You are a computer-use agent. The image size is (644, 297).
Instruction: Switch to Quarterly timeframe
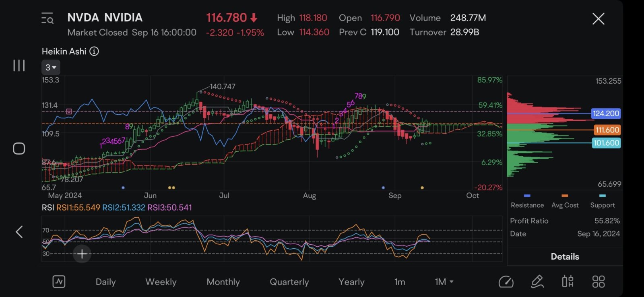point(289,282)
